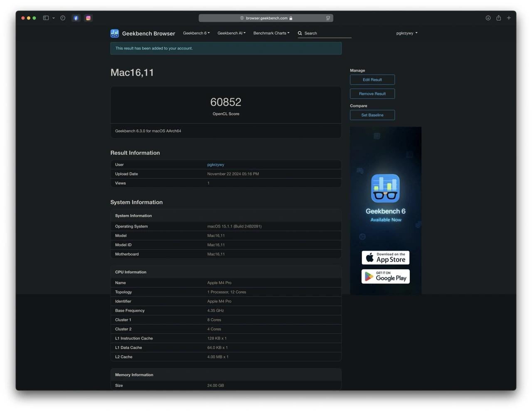The height and width of the screenshot is (411, 532).
Task: Click the 60852 OpenCL score value
Action: (226, 102)
